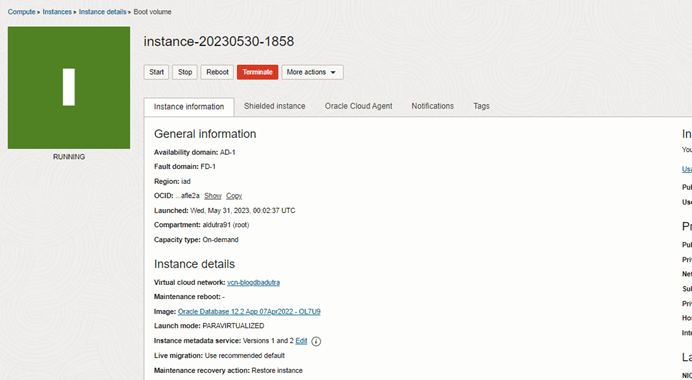The height and width of the screenshot is (380, 692).
Task: Click the Compute breadcrumb link
Action: click(x=22, y=12)
